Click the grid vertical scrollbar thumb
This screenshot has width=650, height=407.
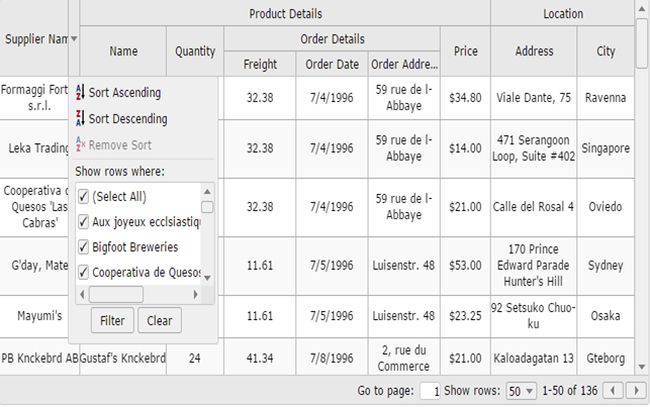click(x=642, y=43)
